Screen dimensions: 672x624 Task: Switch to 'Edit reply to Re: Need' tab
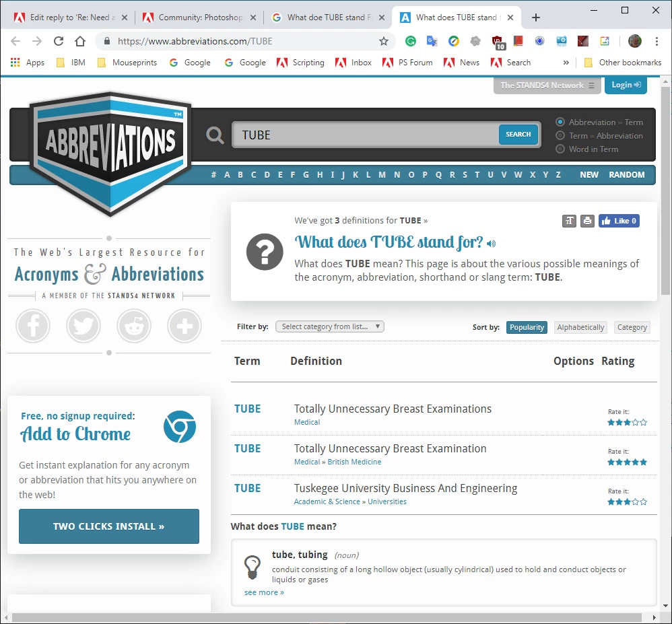tap(70, 18)
